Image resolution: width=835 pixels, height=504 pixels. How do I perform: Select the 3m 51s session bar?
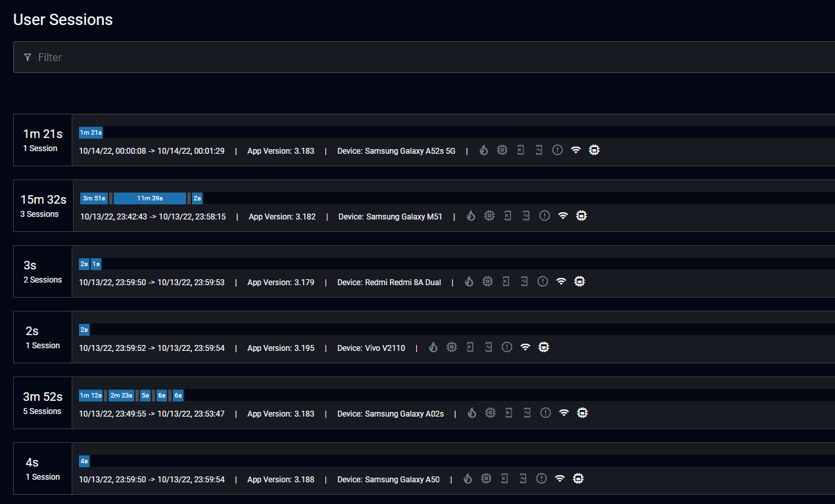coord(95,198)
